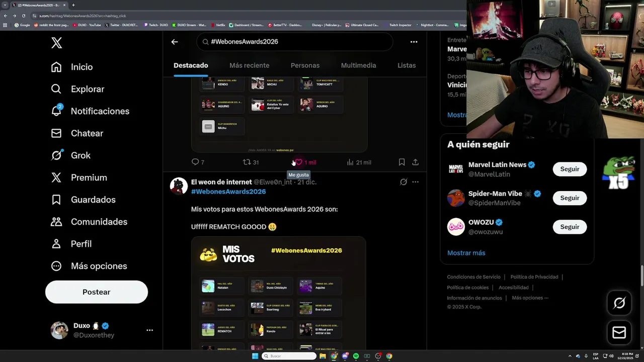
Task: Open the MIS VOTOS image in second post
Action: coord(279,294)
